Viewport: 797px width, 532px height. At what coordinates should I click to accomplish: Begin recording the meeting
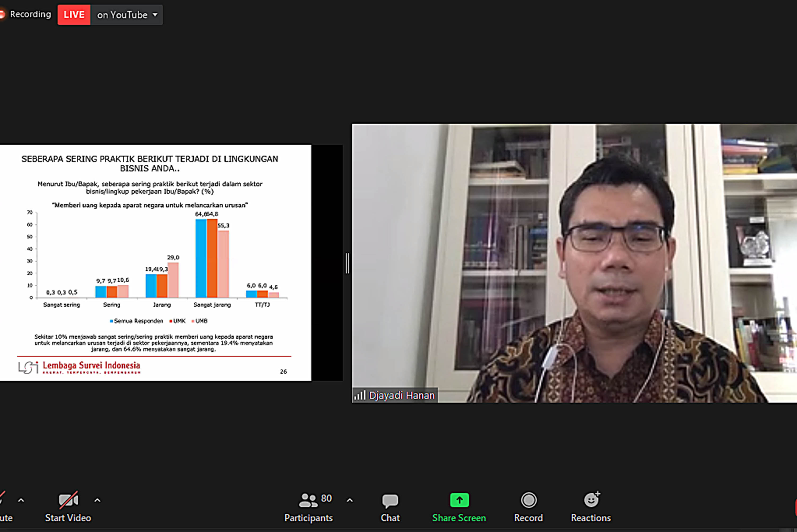(528, 505)
